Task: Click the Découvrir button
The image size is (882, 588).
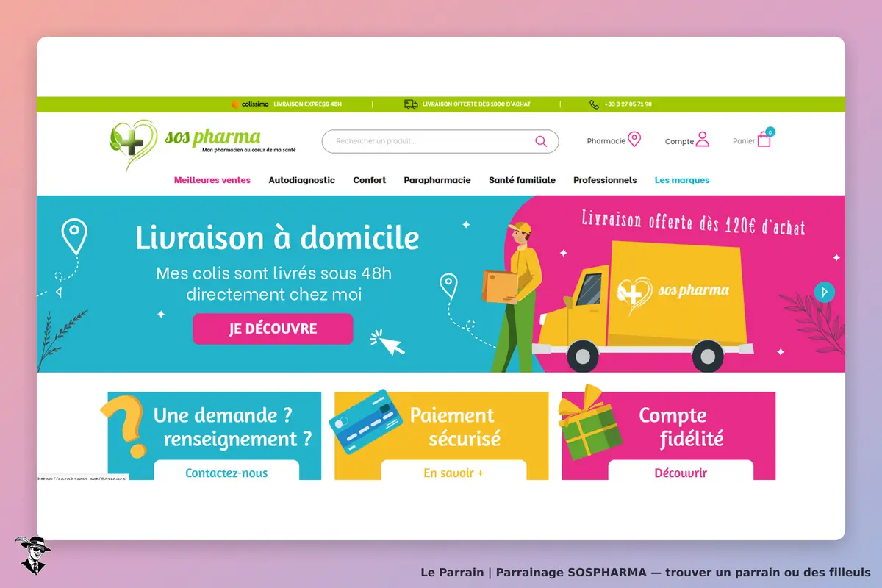Action: coord(681,470)
